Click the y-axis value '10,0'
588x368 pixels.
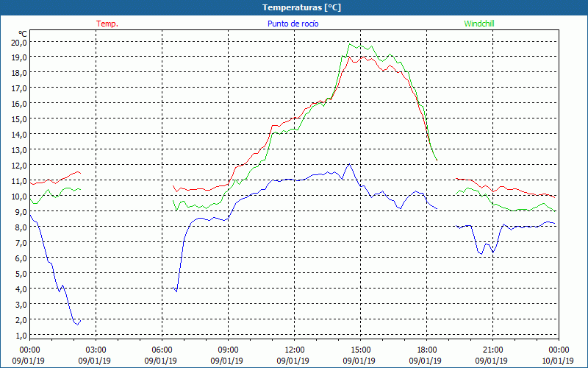[19, 197]
